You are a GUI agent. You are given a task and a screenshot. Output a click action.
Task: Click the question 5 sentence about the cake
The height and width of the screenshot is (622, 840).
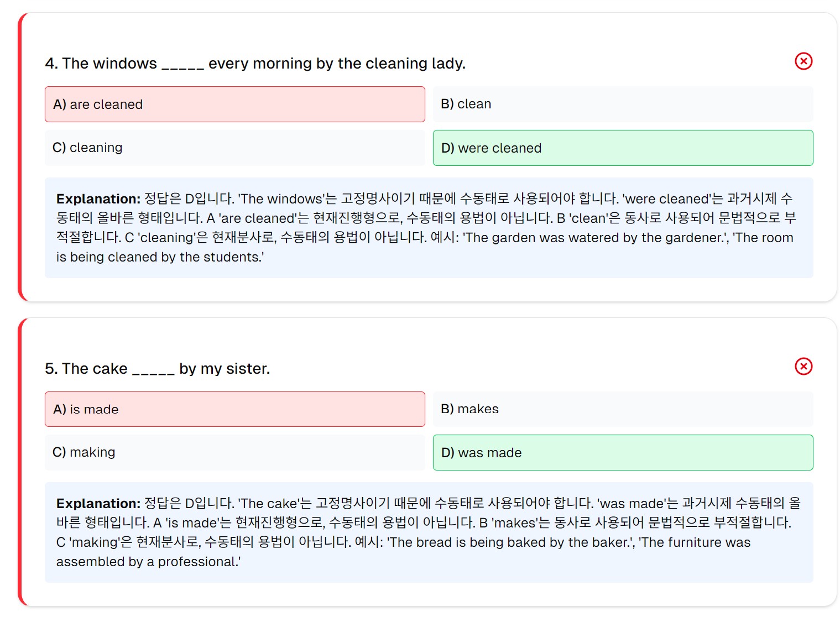(157, 369)
